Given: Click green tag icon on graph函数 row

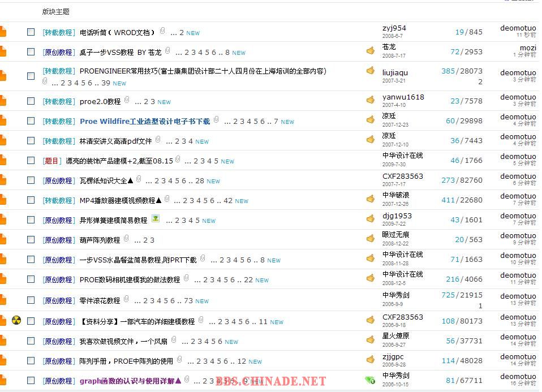Looking at the screenshot, I should tap(370, 380).
